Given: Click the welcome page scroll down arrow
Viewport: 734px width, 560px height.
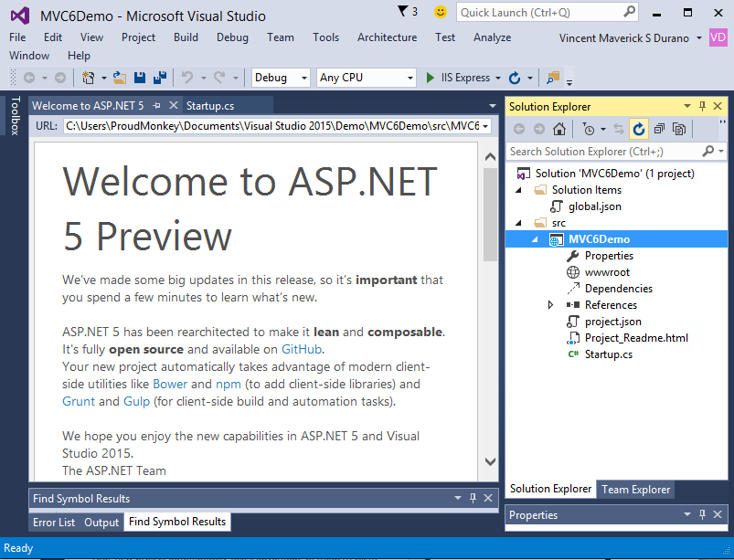Looking at the screenshot, I should 490,461.
